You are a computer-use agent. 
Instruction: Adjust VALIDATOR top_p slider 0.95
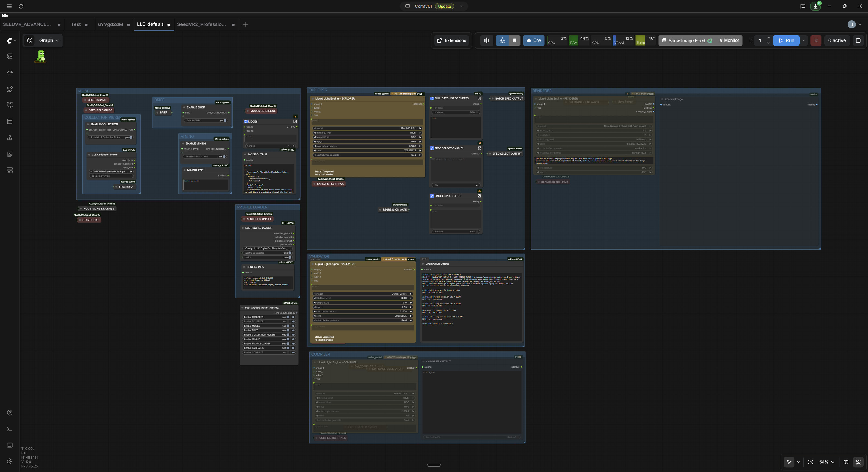coord(363,307)
